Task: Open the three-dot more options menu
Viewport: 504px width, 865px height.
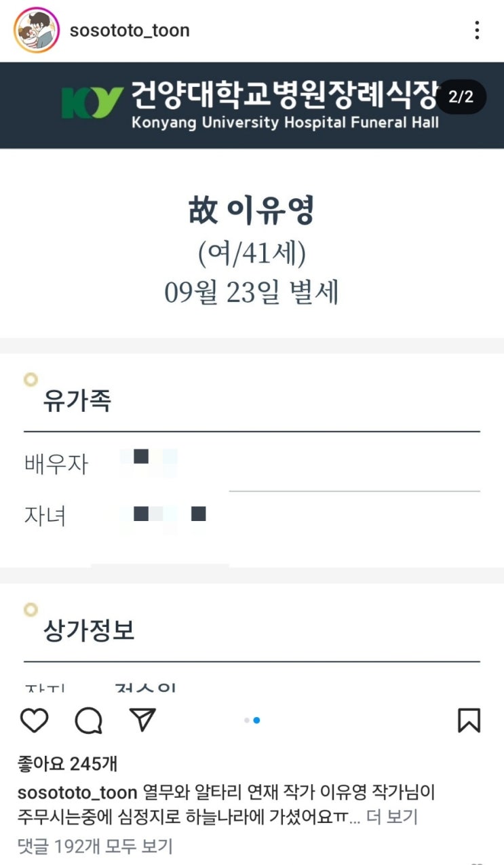Action: 478,31
